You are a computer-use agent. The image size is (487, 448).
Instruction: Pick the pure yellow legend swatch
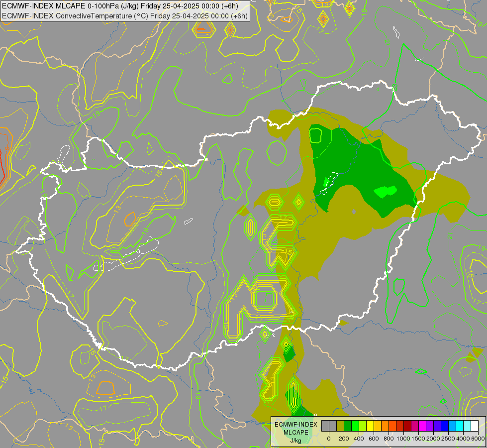tap(370, 426)
